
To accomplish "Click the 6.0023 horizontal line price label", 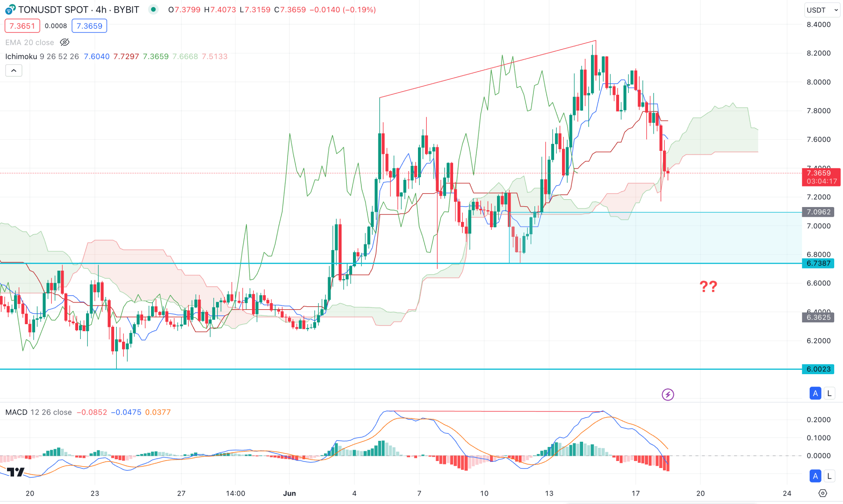I will pyautogui.click(x=818, y=369).
